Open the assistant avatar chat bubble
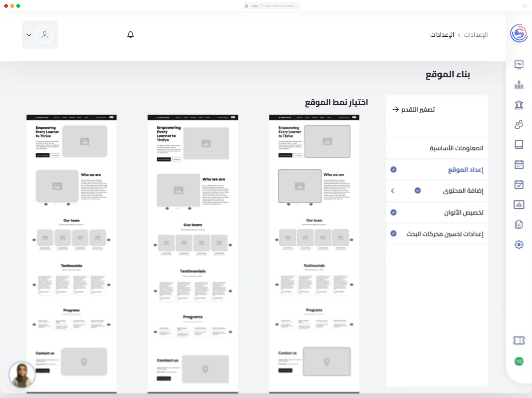 point(22,375)
